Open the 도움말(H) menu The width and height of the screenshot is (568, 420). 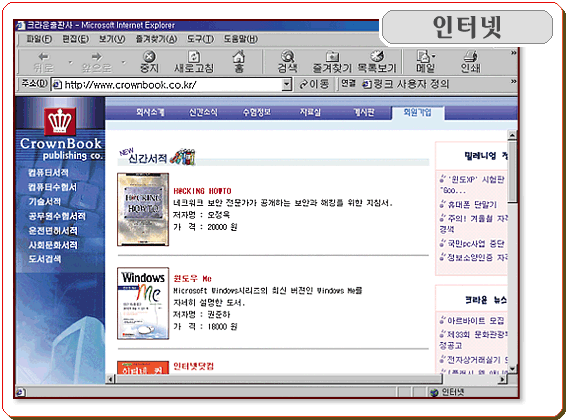[x=241, y=39]
